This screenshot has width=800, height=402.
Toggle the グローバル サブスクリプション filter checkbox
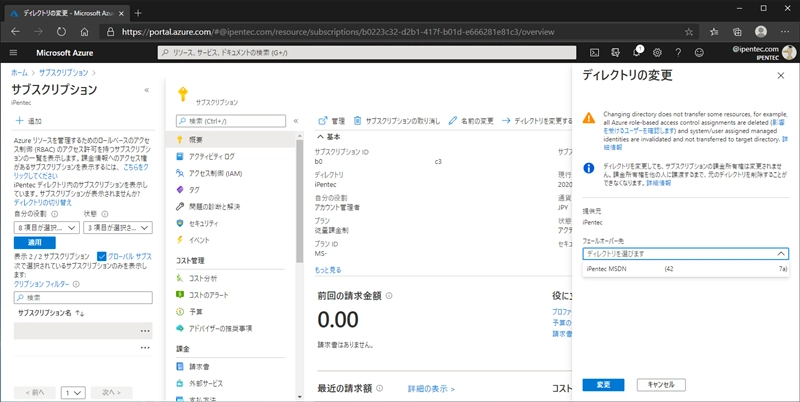pos(101,256)
